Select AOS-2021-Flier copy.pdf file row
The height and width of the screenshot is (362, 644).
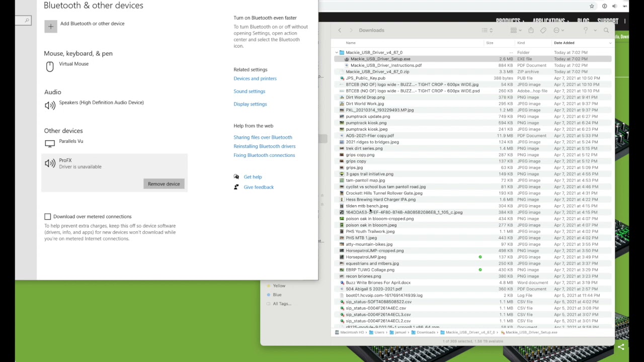coord(473,136)
